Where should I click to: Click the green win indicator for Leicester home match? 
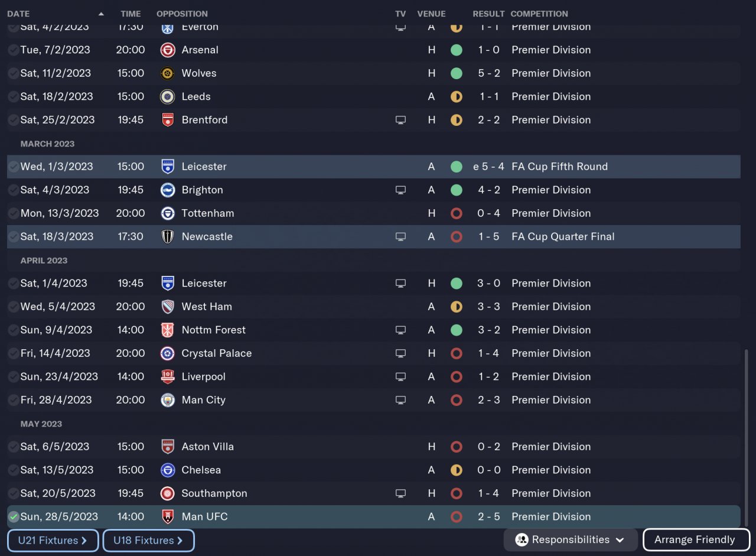tap(456, 284)
